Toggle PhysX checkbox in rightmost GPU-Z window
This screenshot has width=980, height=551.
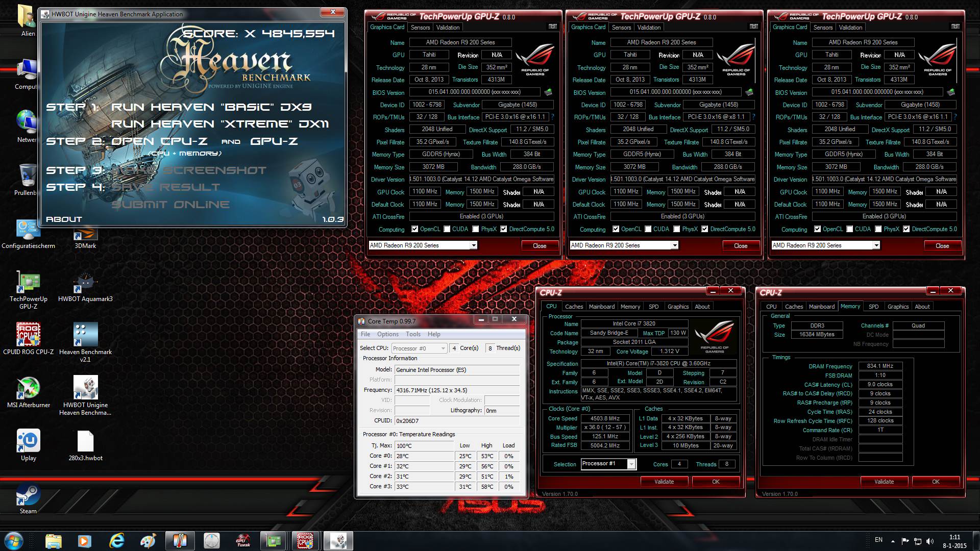[878, 229]
